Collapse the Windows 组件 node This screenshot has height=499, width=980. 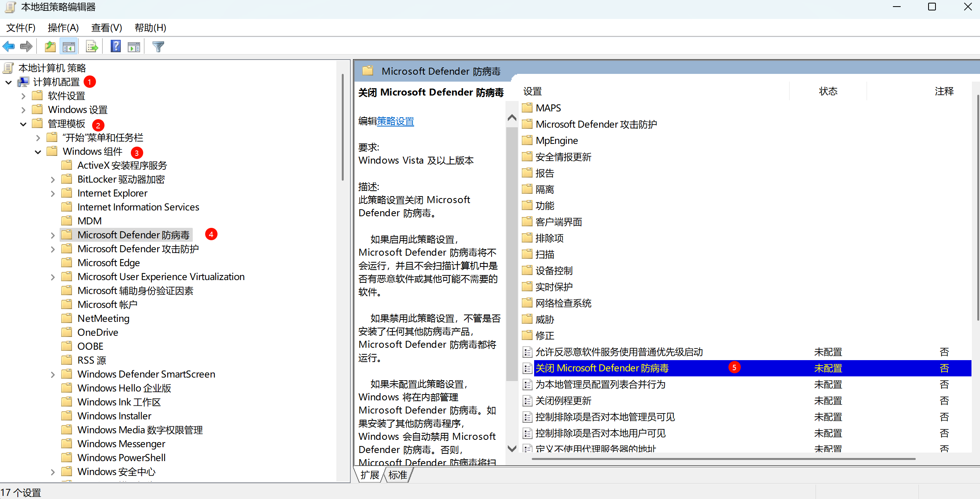(38, 152)
